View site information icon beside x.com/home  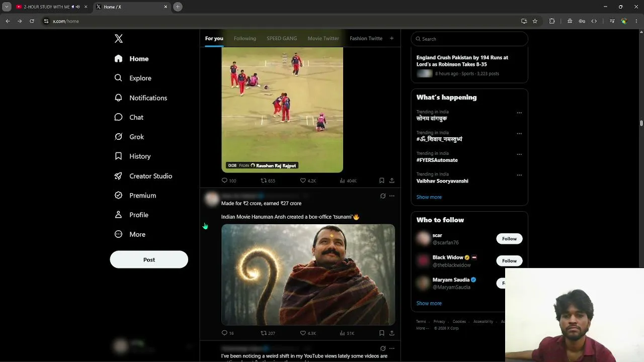[46, 21]
